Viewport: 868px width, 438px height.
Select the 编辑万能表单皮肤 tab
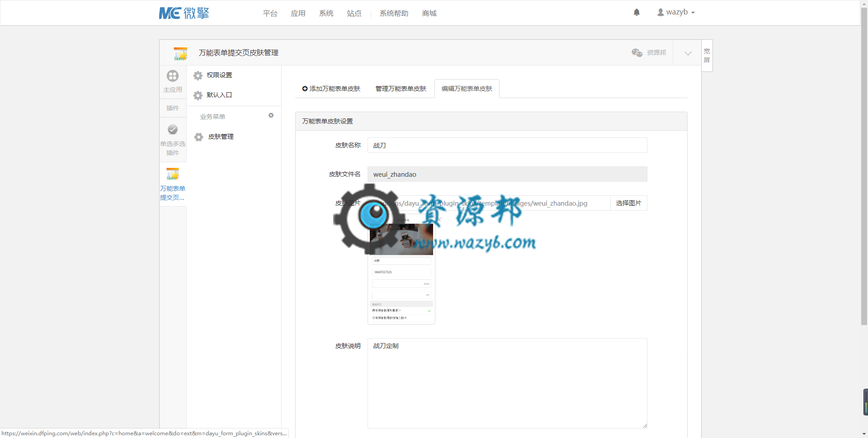point(467,89)
